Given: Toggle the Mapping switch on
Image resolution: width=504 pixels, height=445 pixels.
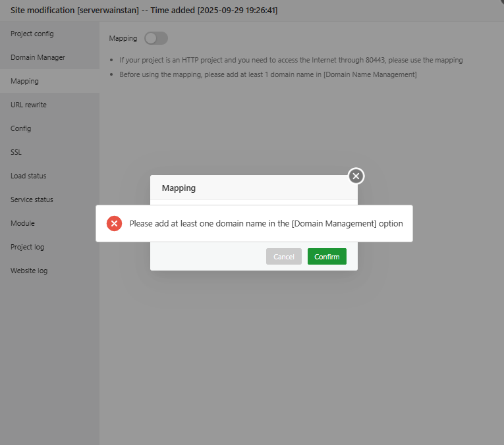Looking at the screenshot, I should pos(156,38).
